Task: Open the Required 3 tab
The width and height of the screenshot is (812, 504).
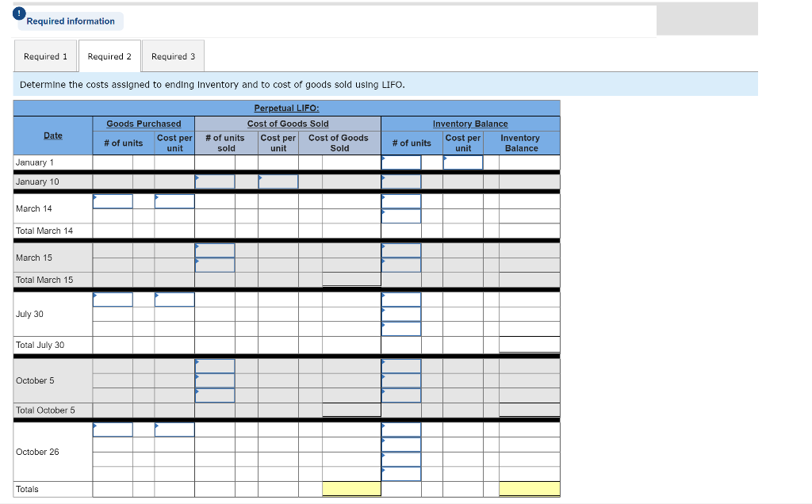Action: 173,56
